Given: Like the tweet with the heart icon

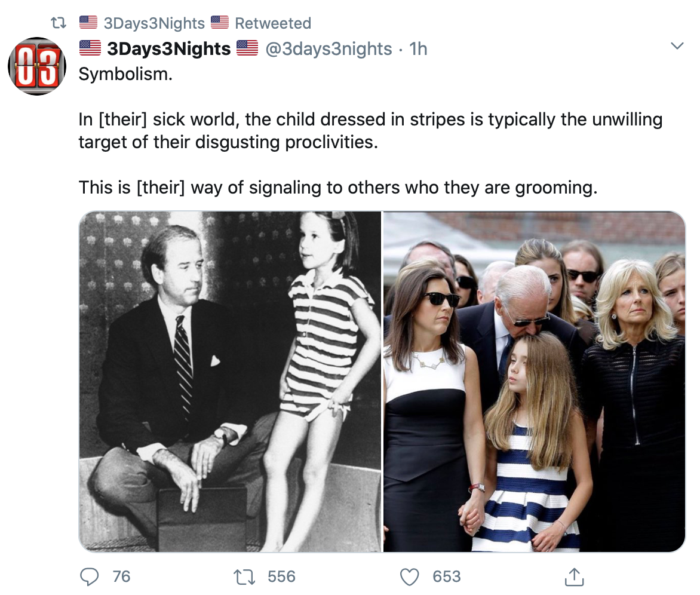Looking at the screenshot, I should pos(409,576).
